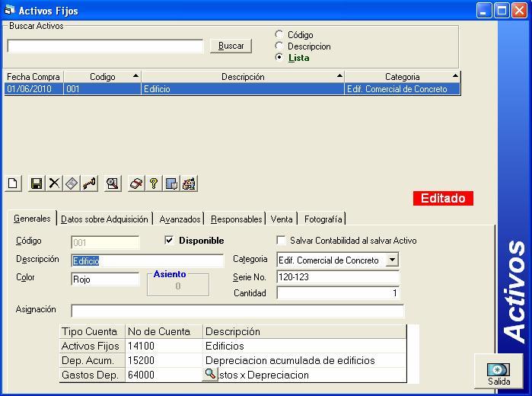Maximize the Activos Fijos window
Viewport: 532px width, 396px height.
502,10
